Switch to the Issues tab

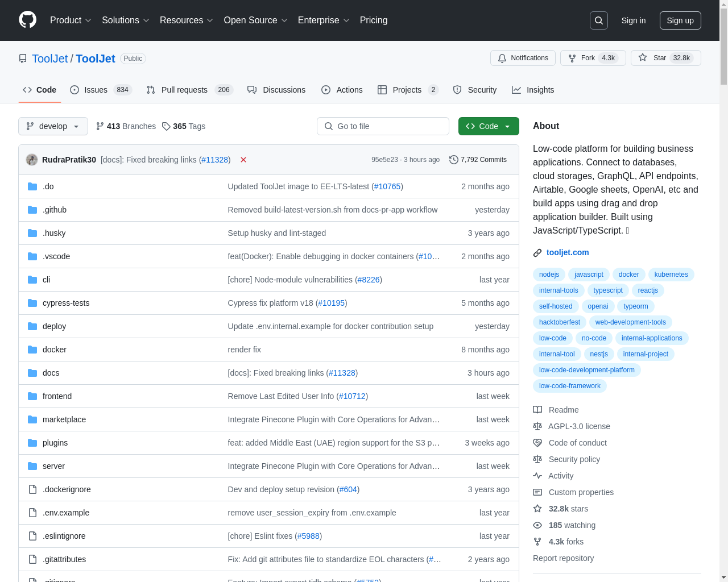(x=101, y=90)
